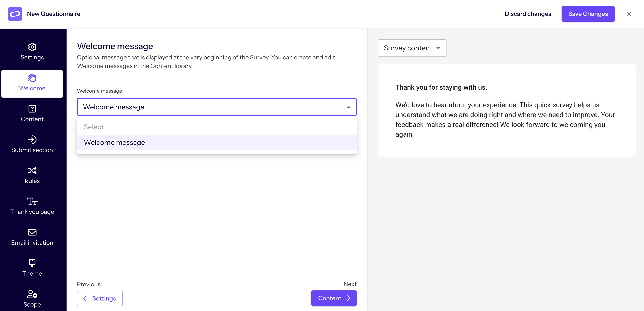Click the Welcome message combo box field
This screenshot has height=311, width=644.
[x=217, y=107]
